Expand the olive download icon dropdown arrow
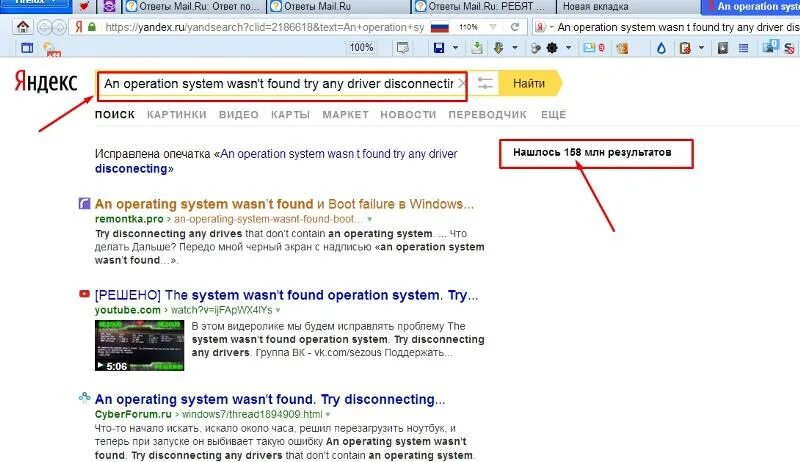The width and height of the screenshot is (800, 462). (x=515, y=48)
